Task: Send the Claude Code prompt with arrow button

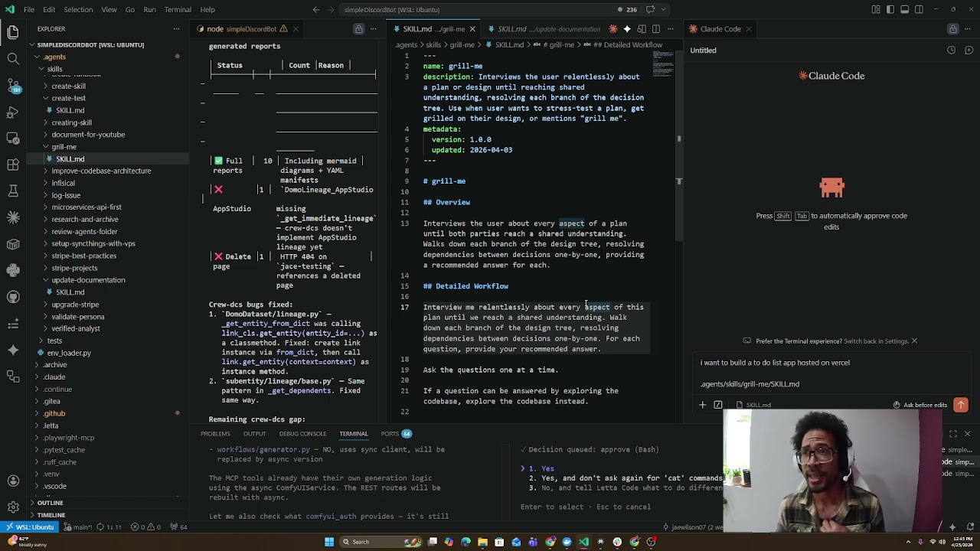Action: [961, 405]
